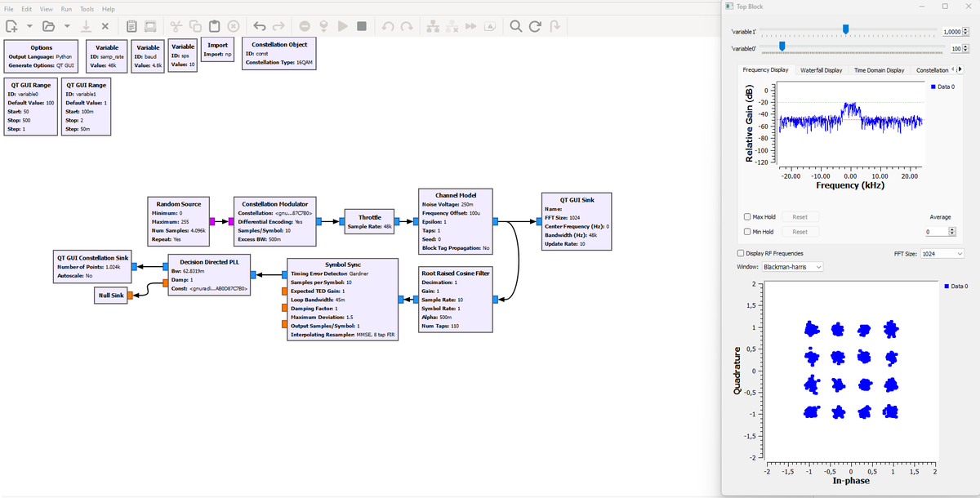Viewport: 980px width, 498px height.
Task: Select the Symbol Sync block
Action: pos(342,300)
